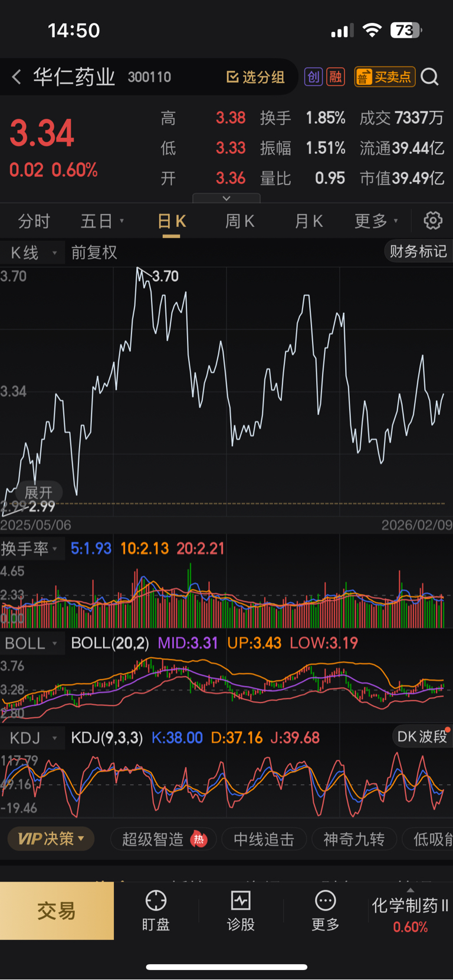Open the 更多 period dropdown
The height and width of the screenshot is (980, 453).
pos(376,221)
